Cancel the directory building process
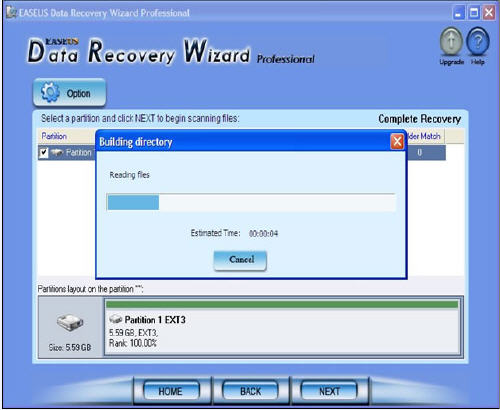The image size is (500, 410). click(240, 260)
